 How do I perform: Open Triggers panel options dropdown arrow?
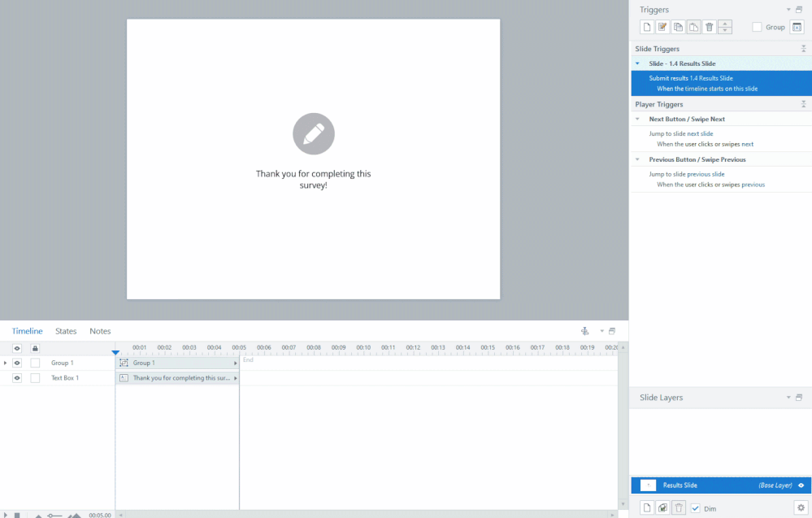tap(788, 10)
